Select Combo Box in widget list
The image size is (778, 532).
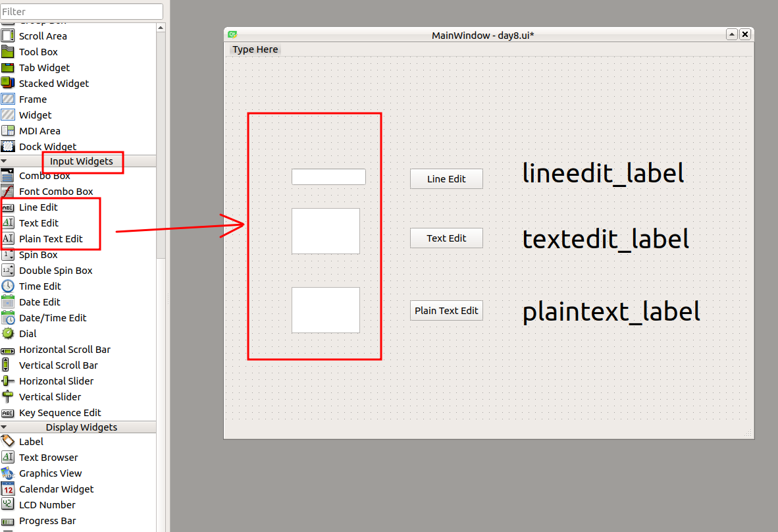click(44, 176)
